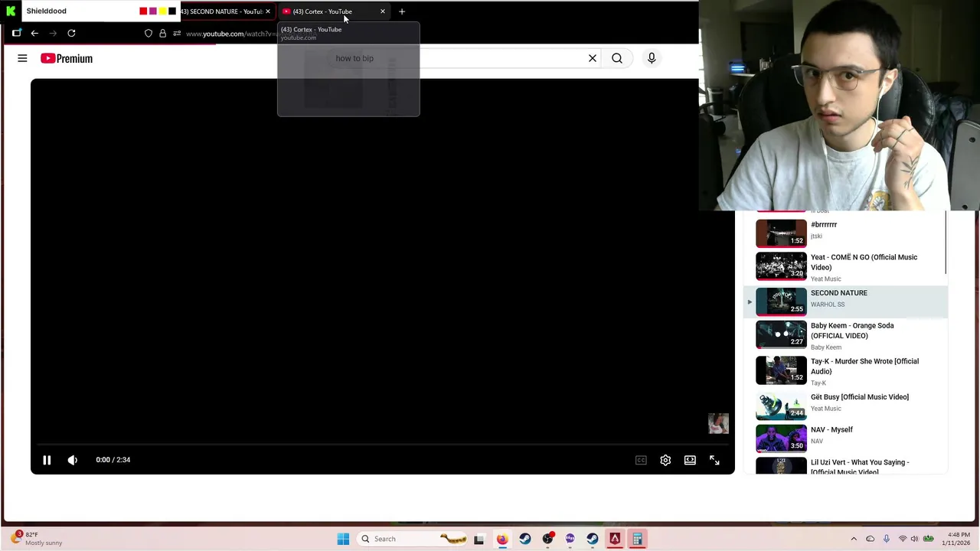Play Lil Uzi Vert - What You Saying
This screenshot has width=980, height=551.
pos(845,465)
